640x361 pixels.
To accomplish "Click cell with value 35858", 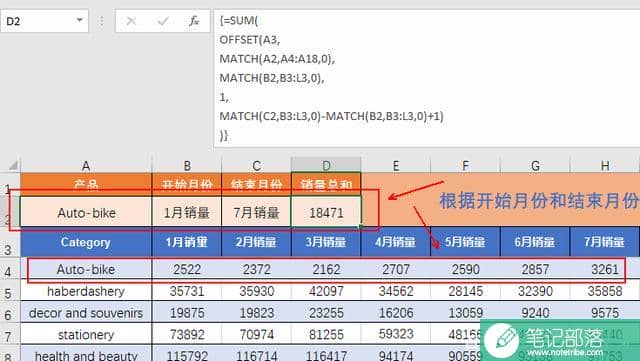I will point(605,291).
